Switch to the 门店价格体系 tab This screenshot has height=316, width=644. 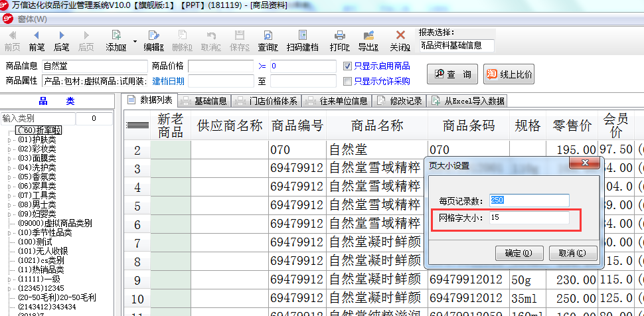266,101
